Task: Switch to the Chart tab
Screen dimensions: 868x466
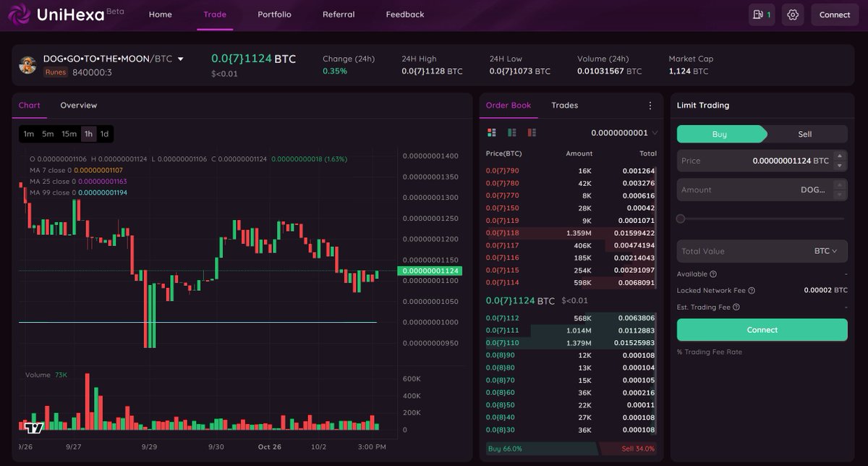Action: [30, 106]
